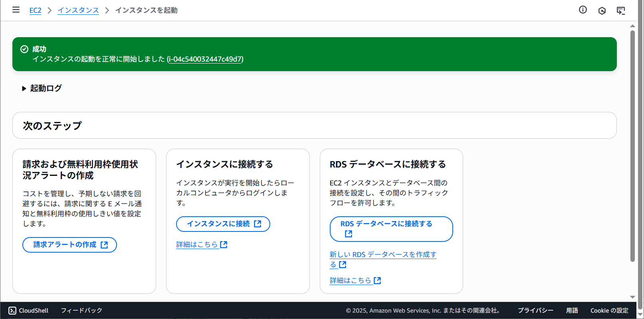Open instance ID i-04c540032447c49d7 link

(205, 59)
